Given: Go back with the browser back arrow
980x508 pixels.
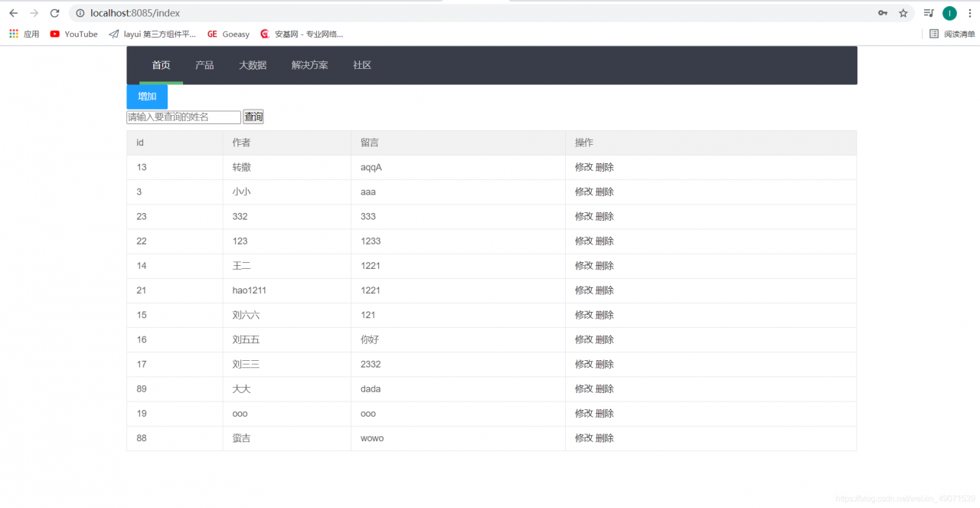Looking at the screenshot, I should (x=14, y=13).
